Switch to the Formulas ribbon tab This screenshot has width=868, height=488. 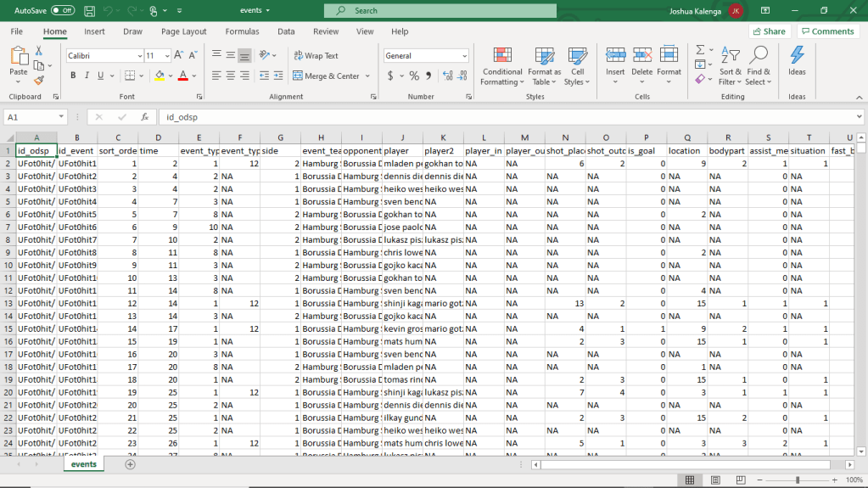coord(242,31)
